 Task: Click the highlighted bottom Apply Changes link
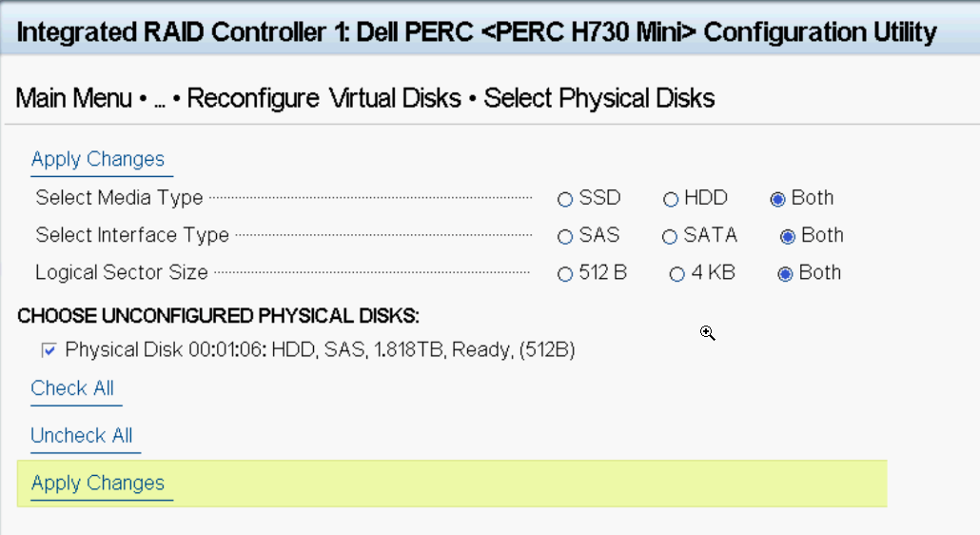tap(98, 484)
